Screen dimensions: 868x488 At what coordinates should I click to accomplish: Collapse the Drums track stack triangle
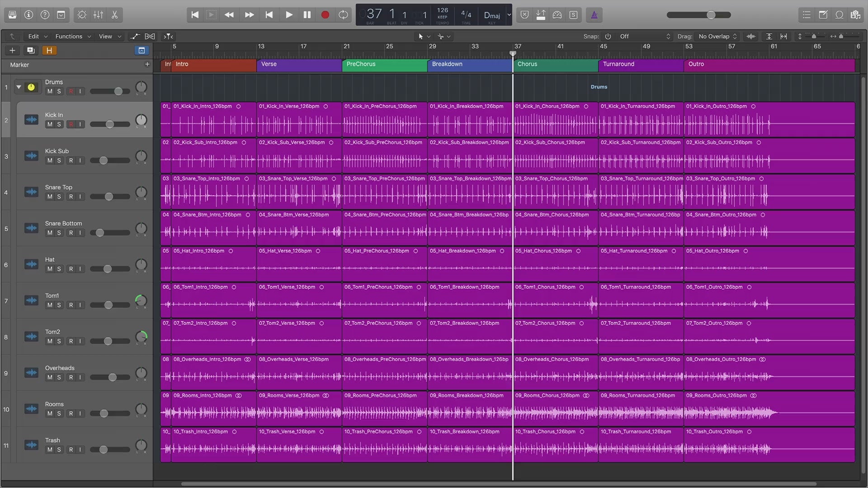tap(19, 87)
